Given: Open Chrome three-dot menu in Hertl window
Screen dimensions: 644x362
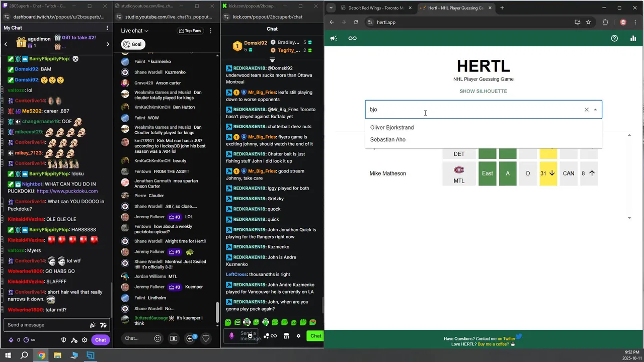Looking at the screenshot, I should click(635, 22).
